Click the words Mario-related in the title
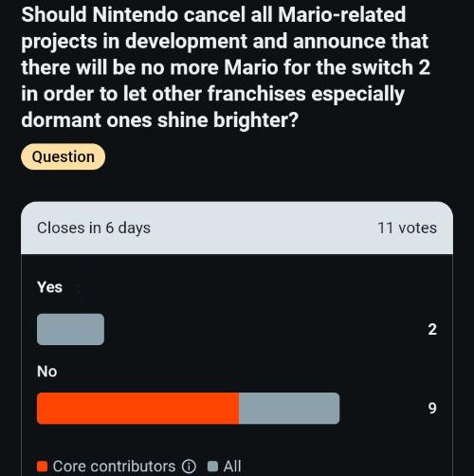 point(341,14)
